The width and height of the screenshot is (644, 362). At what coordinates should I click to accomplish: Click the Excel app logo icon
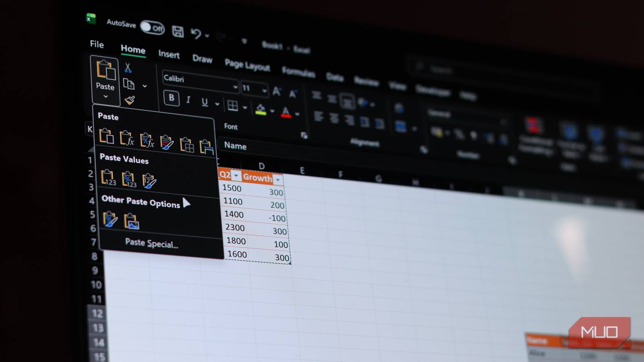(91, 19)
